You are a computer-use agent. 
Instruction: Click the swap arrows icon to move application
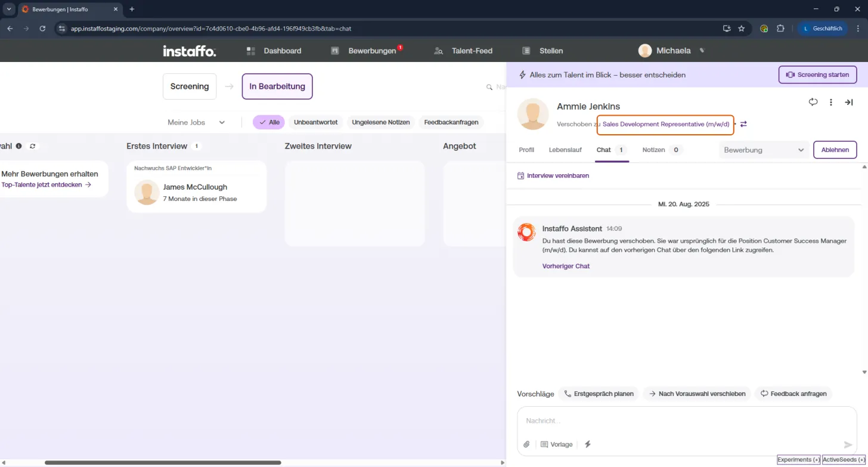(x=743, y=124)
